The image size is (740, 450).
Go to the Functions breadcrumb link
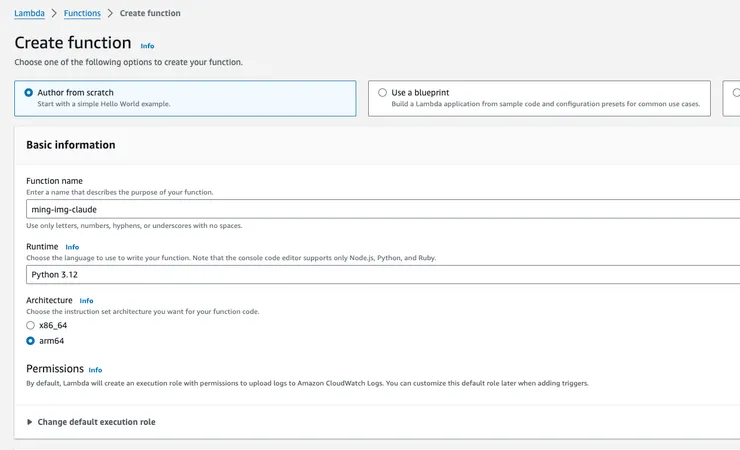81,13
